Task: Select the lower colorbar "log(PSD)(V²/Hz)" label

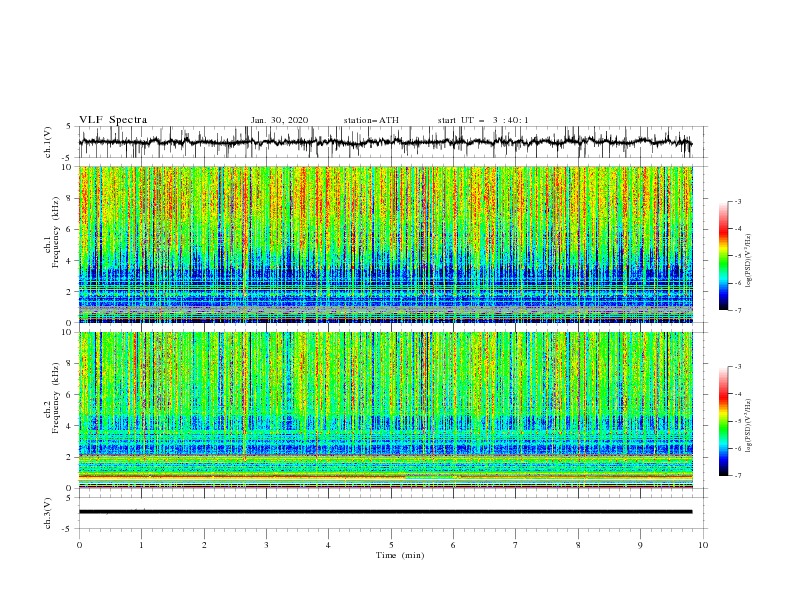Action: [x=750, y=425]
